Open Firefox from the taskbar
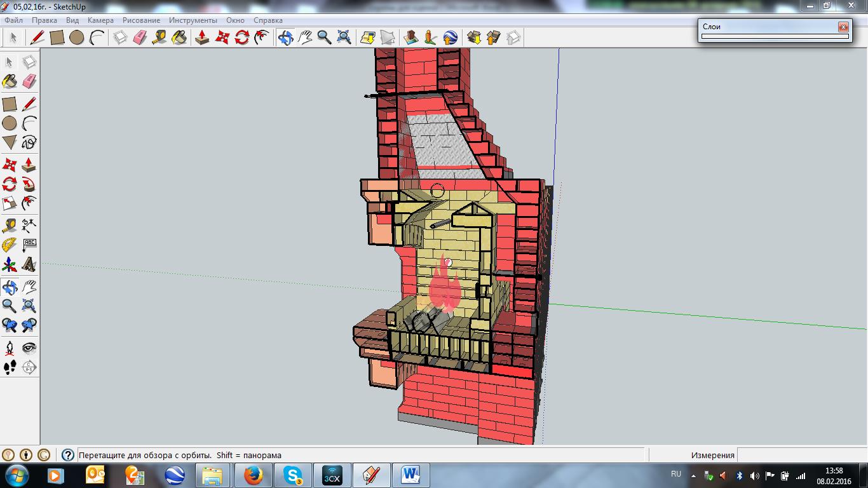This screenshot has width=868, height=488. coord(254,475)
